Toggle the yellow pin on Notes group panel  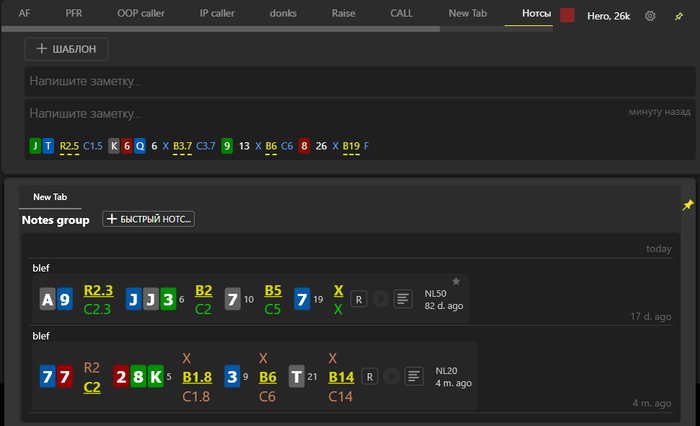pos(688,205)
